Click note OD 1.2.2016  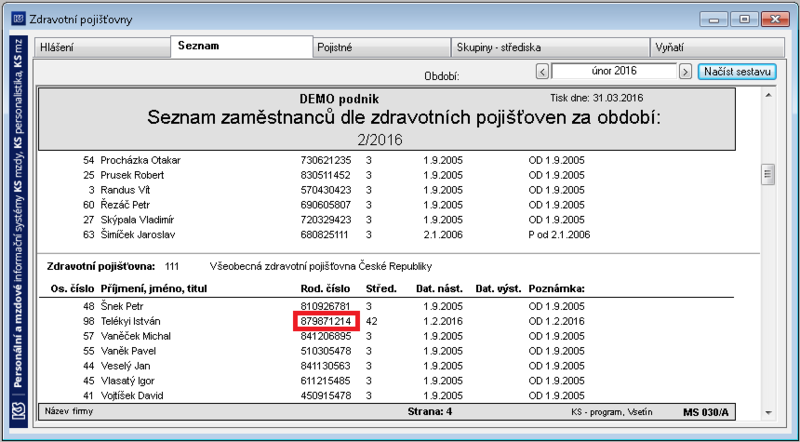[557, 321]
